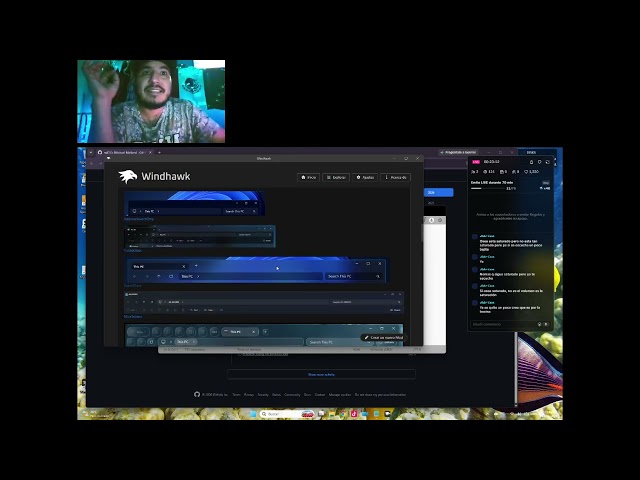Click the blue 2026 year button on GitHub

[x=439, y=192]
